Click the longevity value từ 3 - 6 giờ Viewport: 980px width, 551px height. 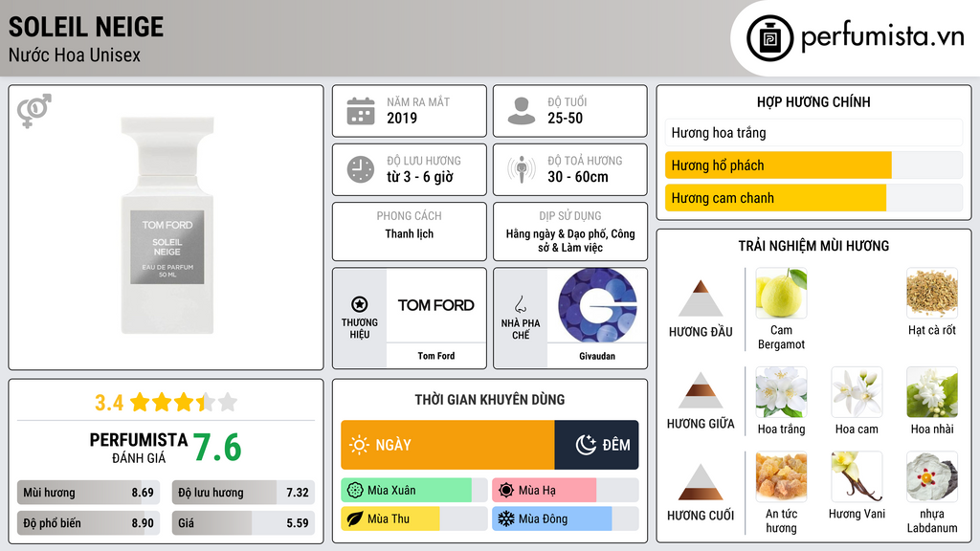click(420, 177)
